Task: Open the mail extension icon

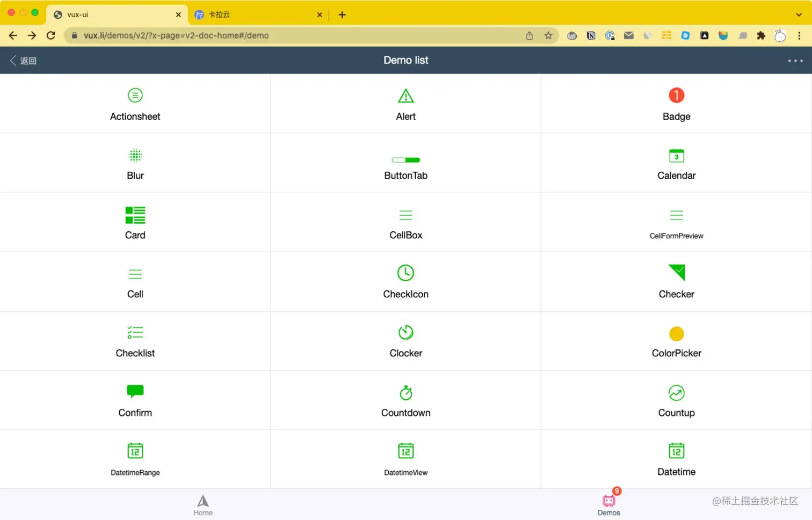Action: pyautogui.click(x=629, y=35)
